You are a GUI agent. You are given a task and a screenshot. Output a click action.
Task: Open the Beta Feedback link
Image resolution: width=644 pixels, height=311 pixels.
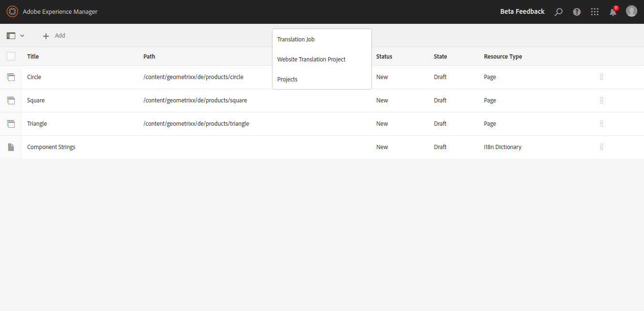click(522, 12)
